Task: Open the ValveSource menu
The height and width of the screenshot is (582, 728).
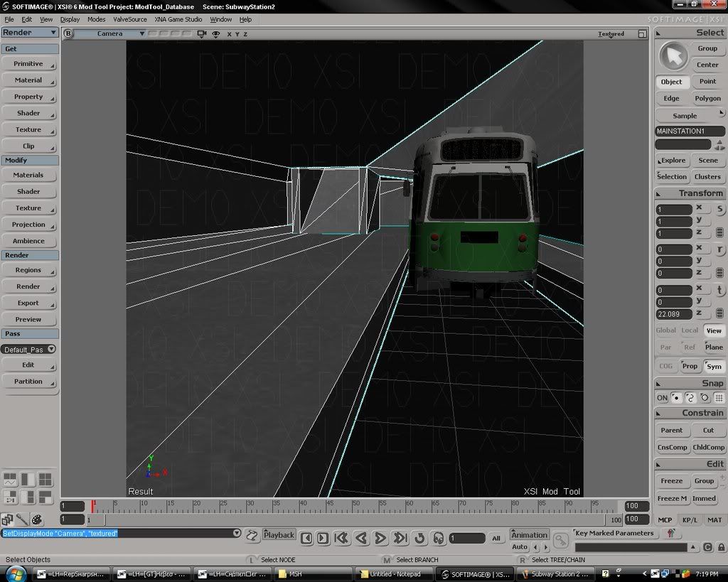Action: coord(130,19)
